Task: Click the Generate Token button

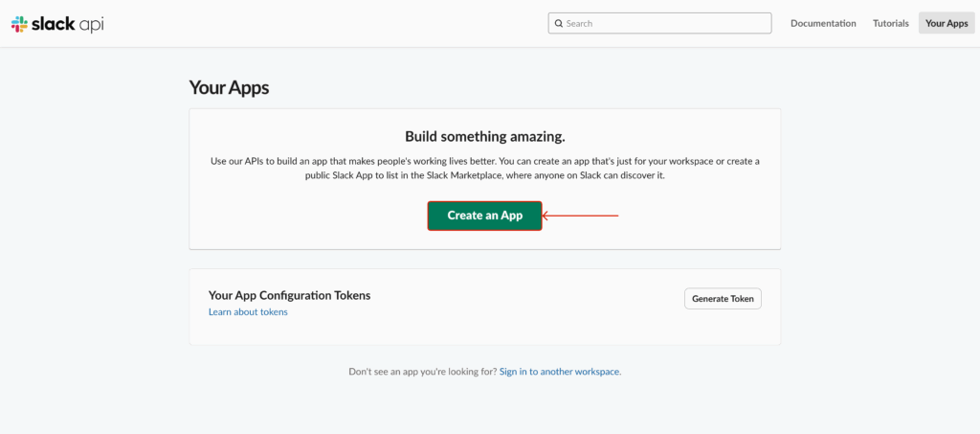Action: (723, 299)
